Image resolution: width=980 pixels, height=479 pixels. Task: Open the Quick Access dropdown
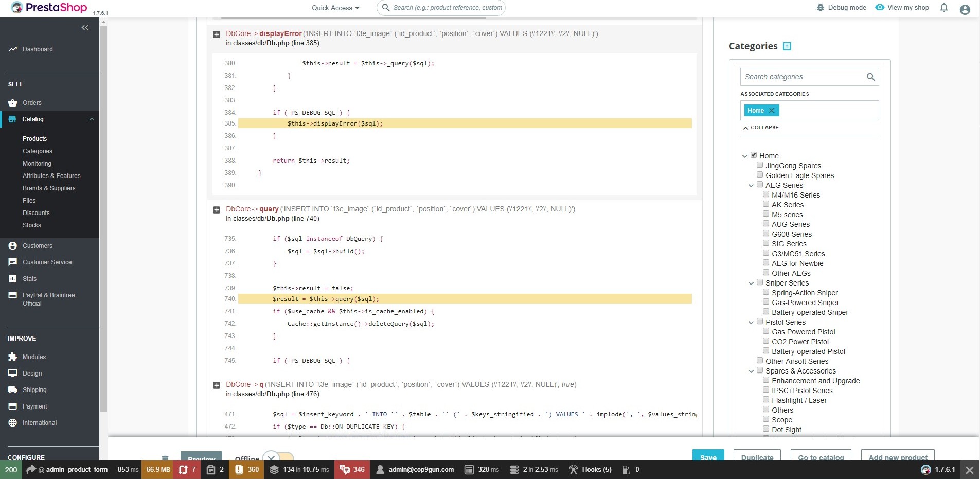coord(335,8)
